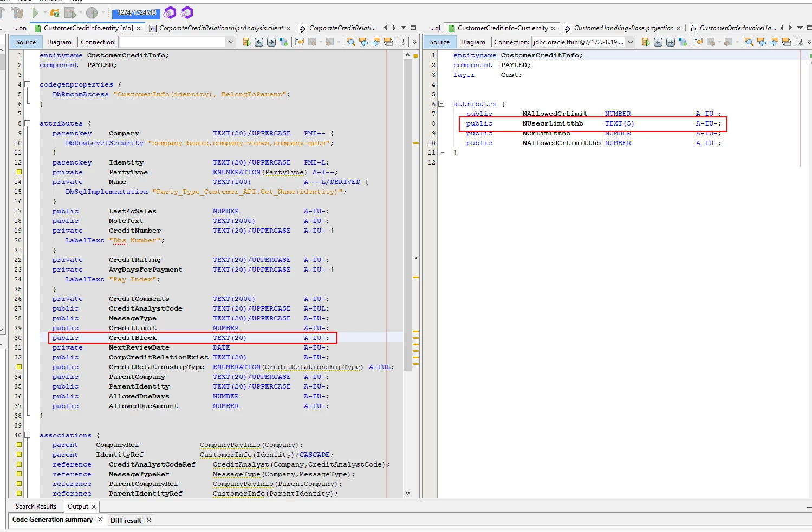The height and width of the screenshot is (532, 812).
Task: Click annotation marker beside CreditRelationshipType line
Action: [x=19, y=367]
